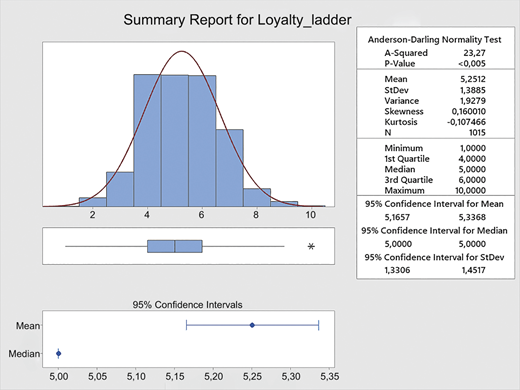Click the boxplot outlier asterisk
520x390 pixels.
(x=311, y=246)
